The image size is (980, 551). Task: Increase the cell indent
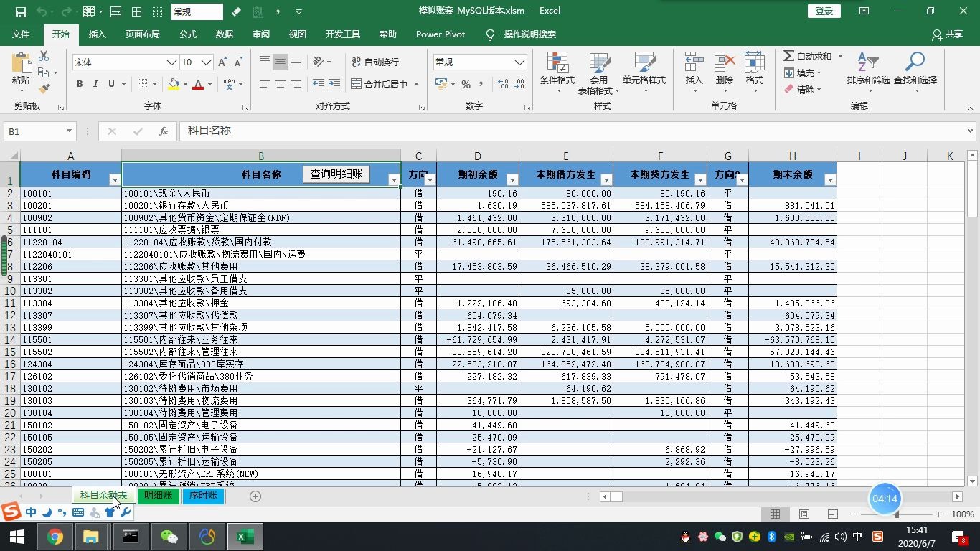click(x=334, y=85)
